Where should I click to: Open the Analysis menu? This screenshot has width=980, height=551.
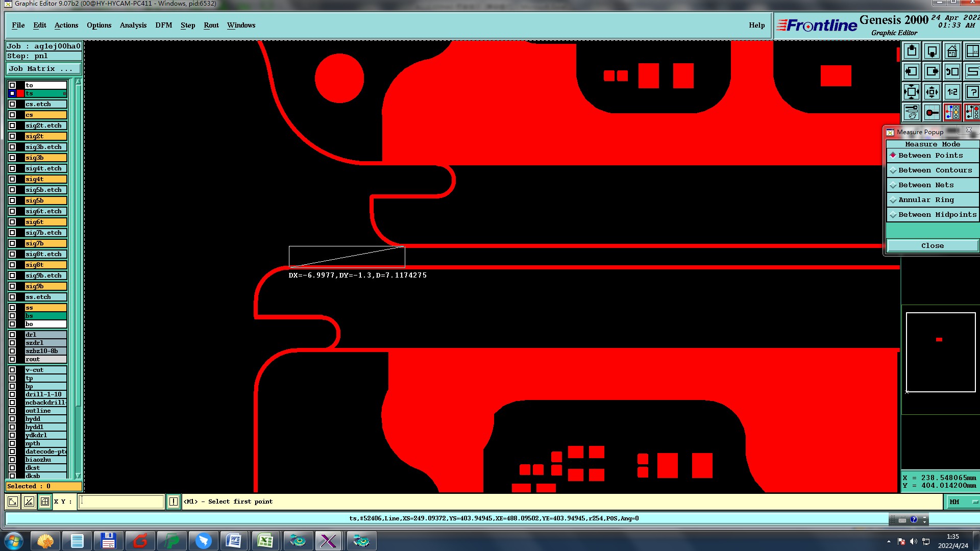(133, 26)
